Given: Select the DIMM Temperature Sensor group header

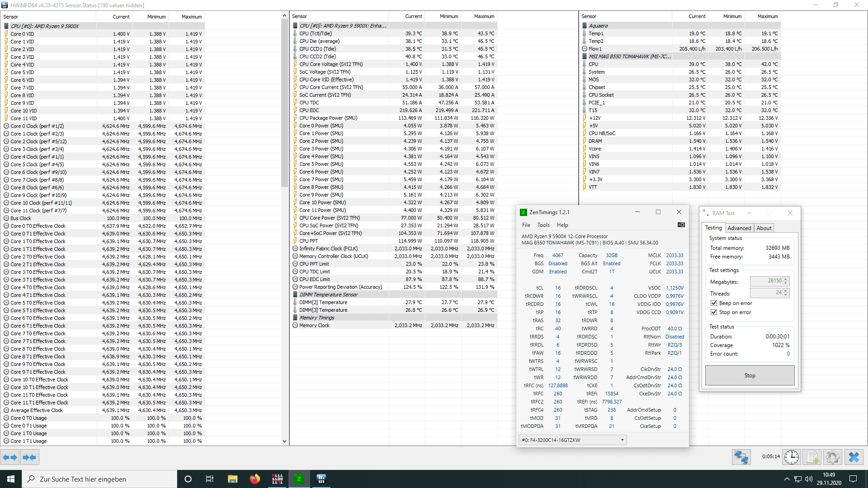Looking at the screenshot, I should coord(394,295).
